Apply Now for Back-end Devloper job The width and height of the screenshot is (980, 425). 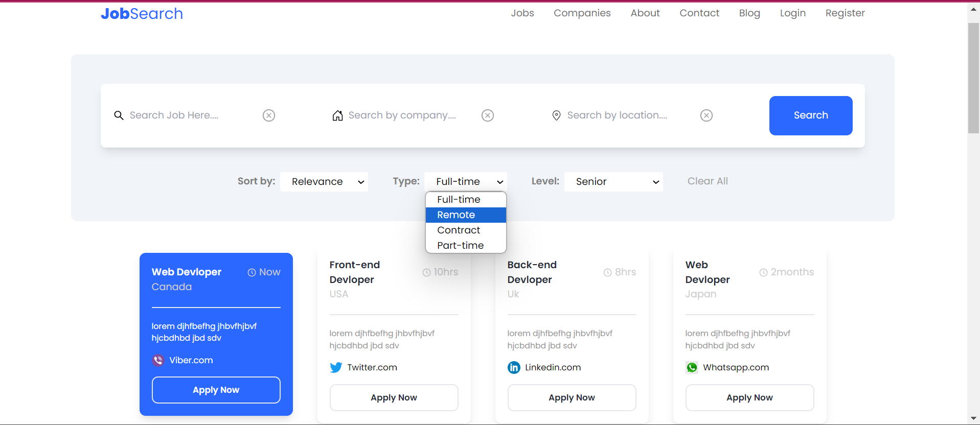click(572, 397)
